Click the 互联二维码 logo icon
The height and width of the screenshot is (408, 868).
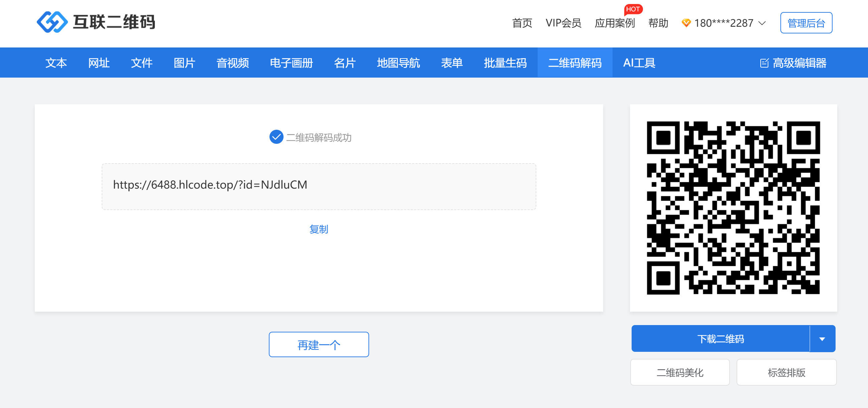point(52,22)
